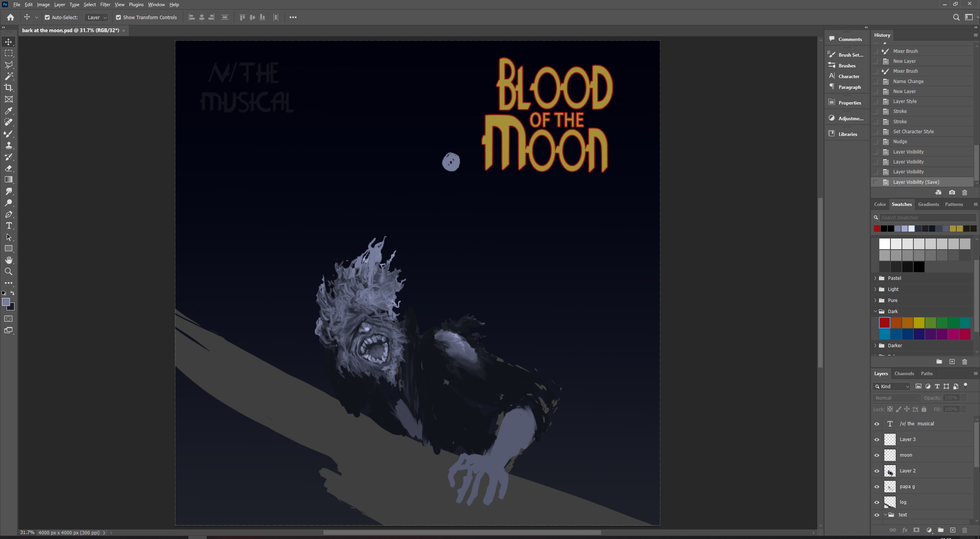This screenshot has width=980, height=539.
Task: Create new group in Layers panel
Action: point(941,530)
